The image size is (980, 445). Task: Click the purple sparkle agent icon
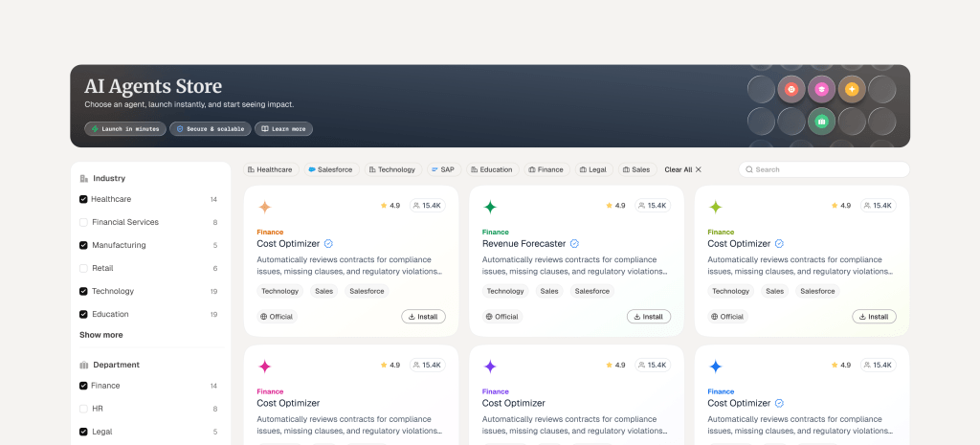click(x=491, y=367)
